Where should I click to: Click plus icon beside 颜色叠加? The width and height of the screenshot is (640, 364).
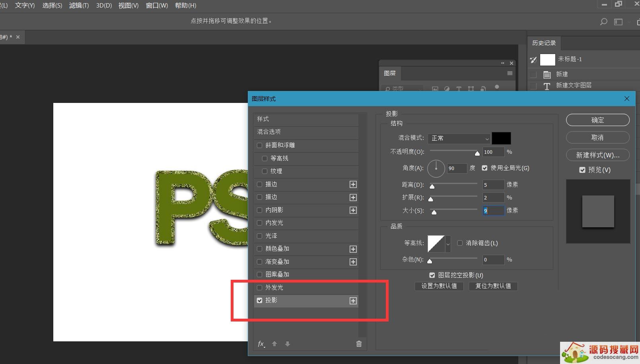click(353, 249)
